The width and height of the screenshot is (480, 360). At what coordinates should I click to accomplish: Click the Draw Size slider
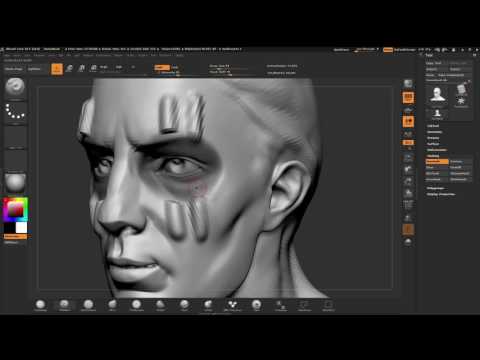228,66
